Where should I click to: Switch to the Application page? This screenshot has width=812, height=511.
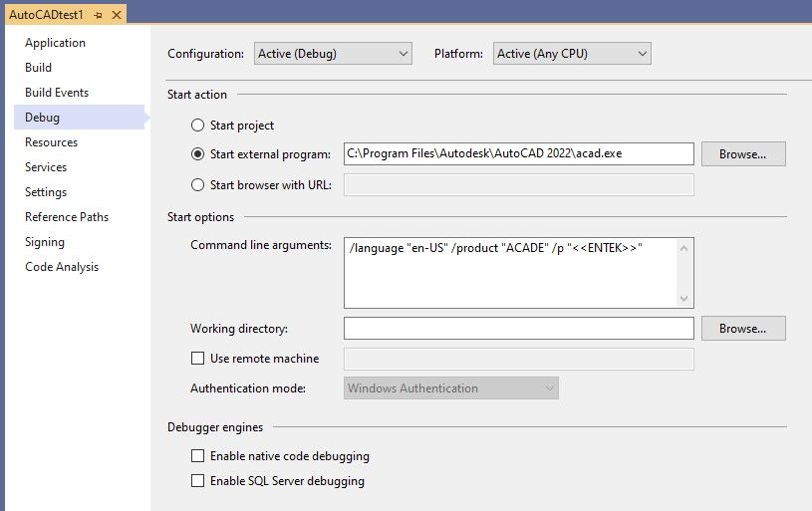pyautogui.click(x=55, y=43)
